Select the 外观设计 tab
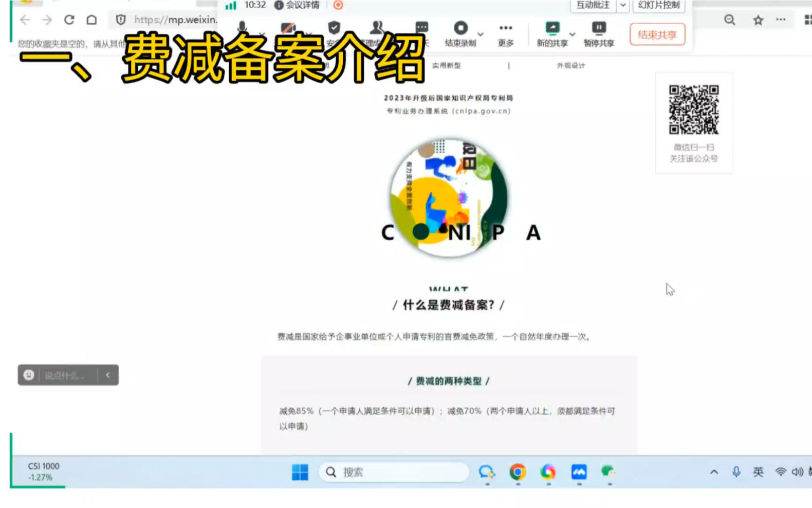Image resolution: width=812 pixels, height=508 pixels. coord(570,66)
